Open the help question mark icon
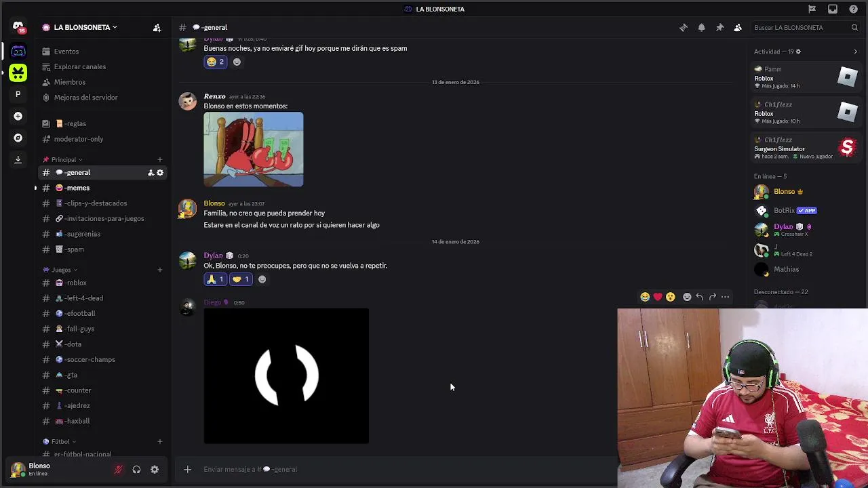Viewport: 868px width, 488px height. click(853, 9)
